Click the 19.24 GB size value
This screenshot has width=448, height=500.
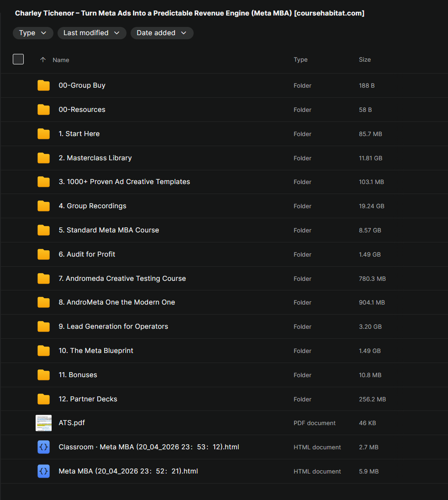tap(371, 206)
